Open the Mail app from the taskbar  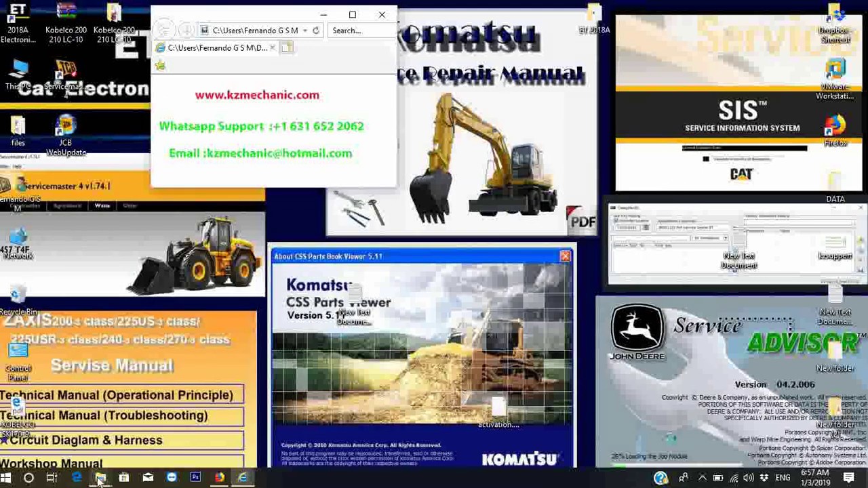click(x=148, y=478)
